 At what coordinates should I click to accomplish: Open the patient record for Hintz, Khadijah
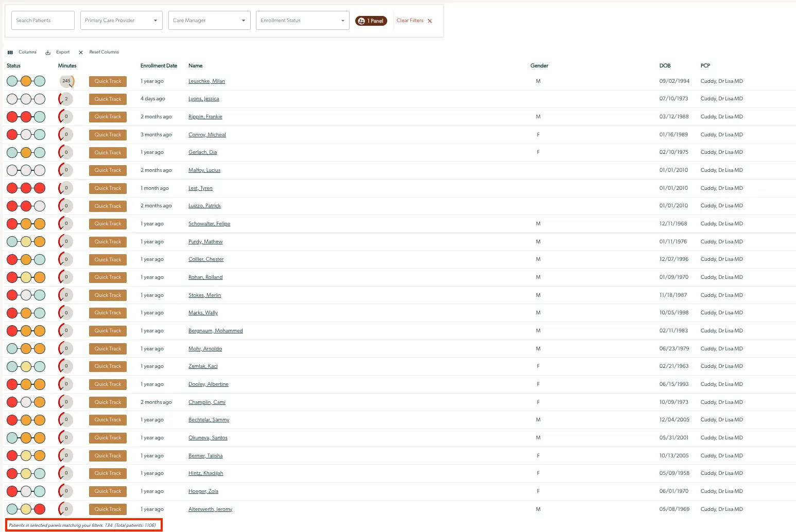tap(205, 473)
